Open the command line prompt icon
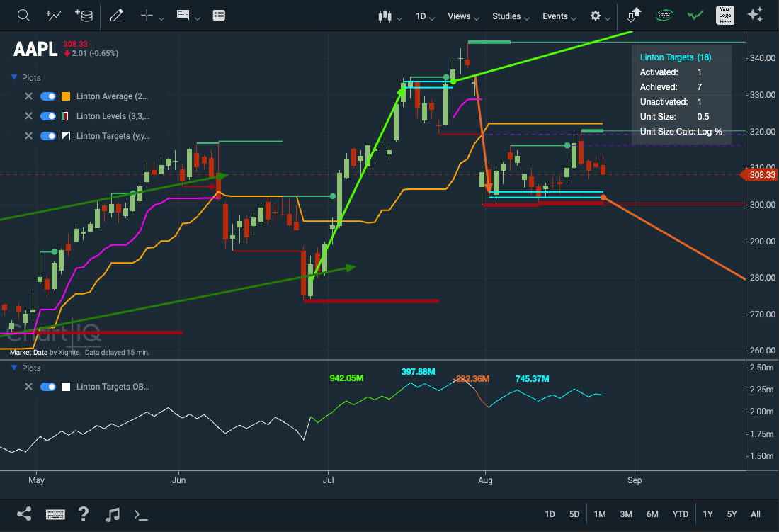This screenshot has width=779, height=532. 141,515
